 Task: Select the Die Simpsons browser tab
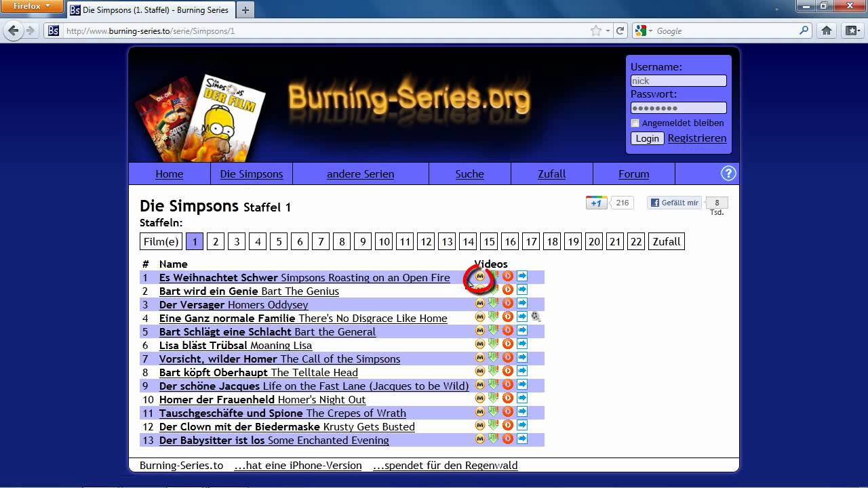coord(151,10)
